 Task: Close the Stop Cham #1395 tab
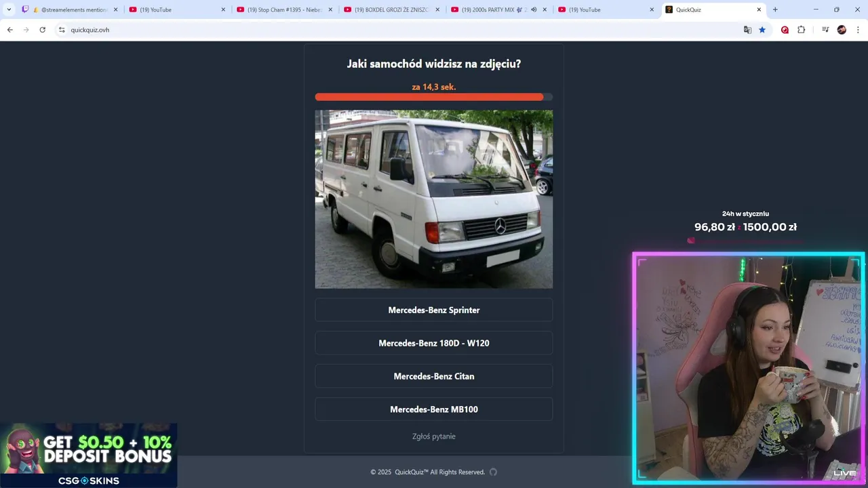click(x=330, y=9)
